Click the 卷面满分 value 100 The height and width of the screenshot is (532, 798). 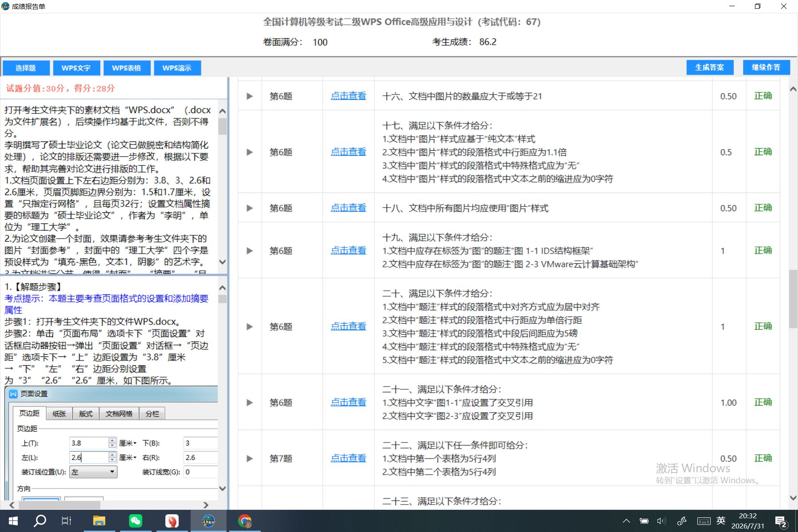click(x=320, y=42)
